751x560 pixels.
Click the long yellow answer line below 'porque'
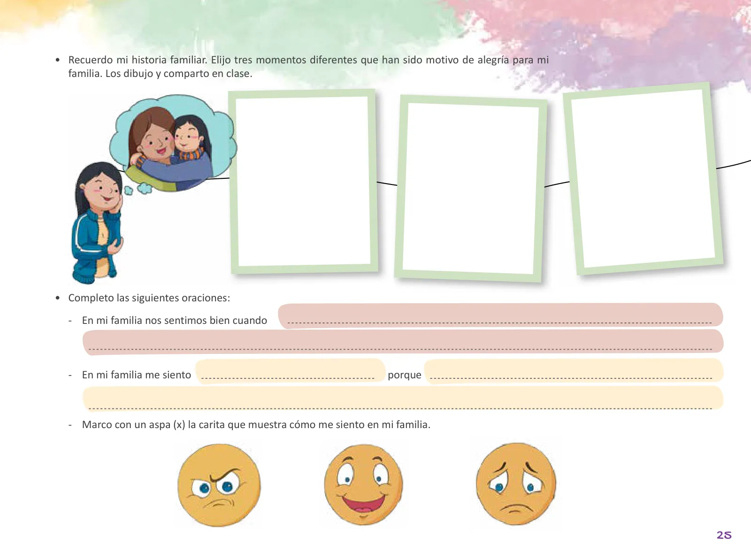coord(403,399)
